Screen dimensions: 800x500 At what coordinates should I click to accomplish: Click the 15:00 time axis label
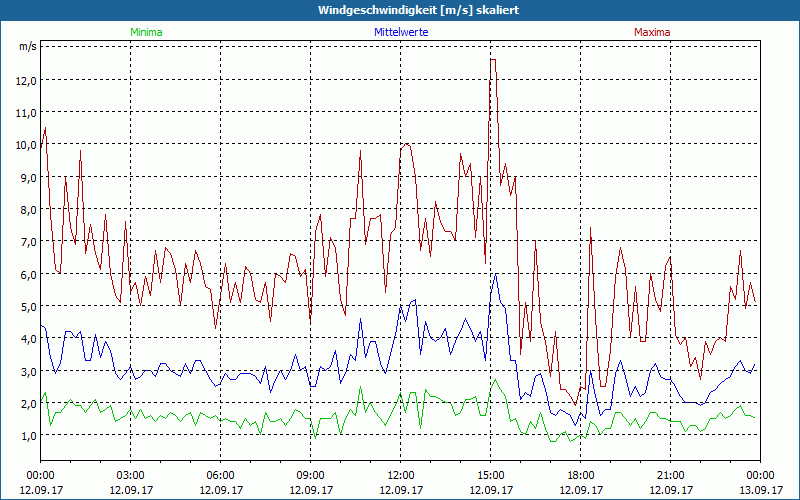coord(490,476)
